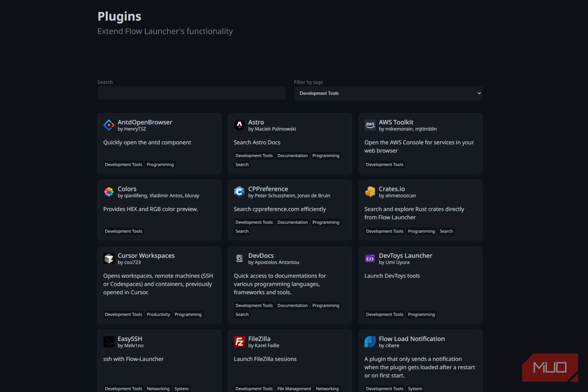Open the Filter by tags dropdown

point(388,93)
